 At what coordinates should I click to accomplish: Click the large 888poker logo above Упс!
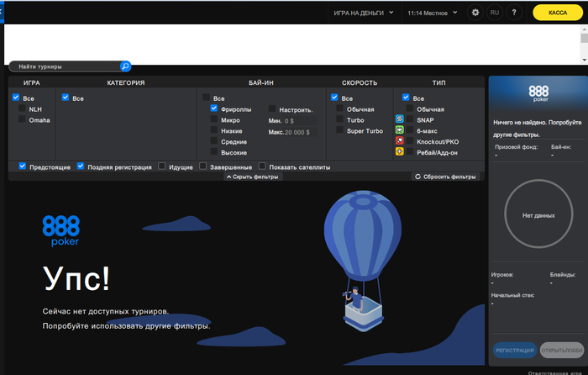click(x=60, y=230)
